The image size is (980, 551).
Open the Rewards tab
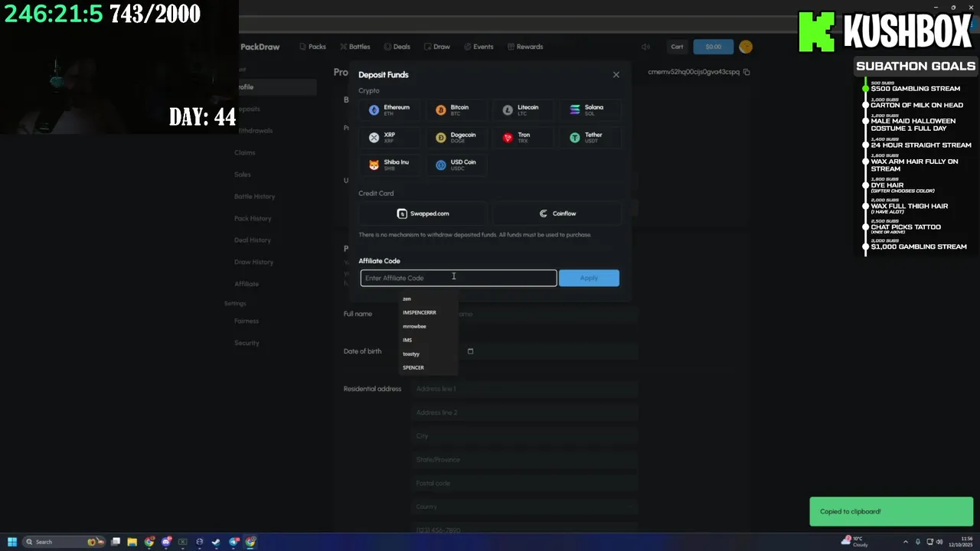524,47
